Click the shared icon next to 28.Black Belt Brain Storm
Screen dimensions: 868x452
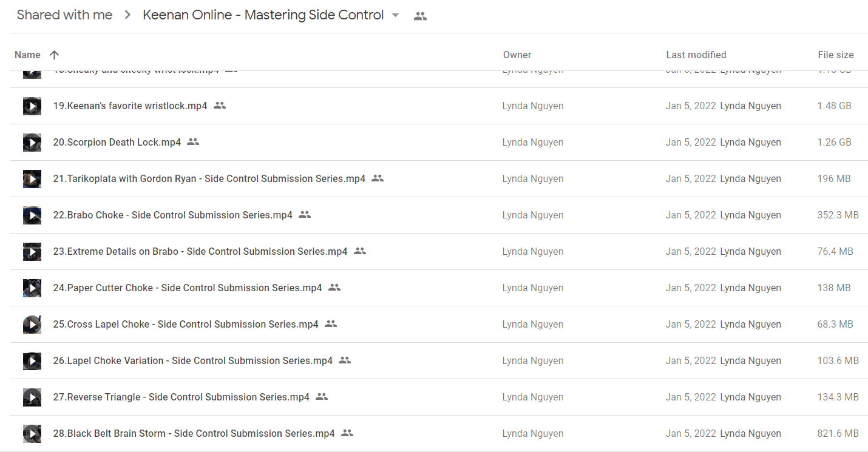(x=347, y=433)
